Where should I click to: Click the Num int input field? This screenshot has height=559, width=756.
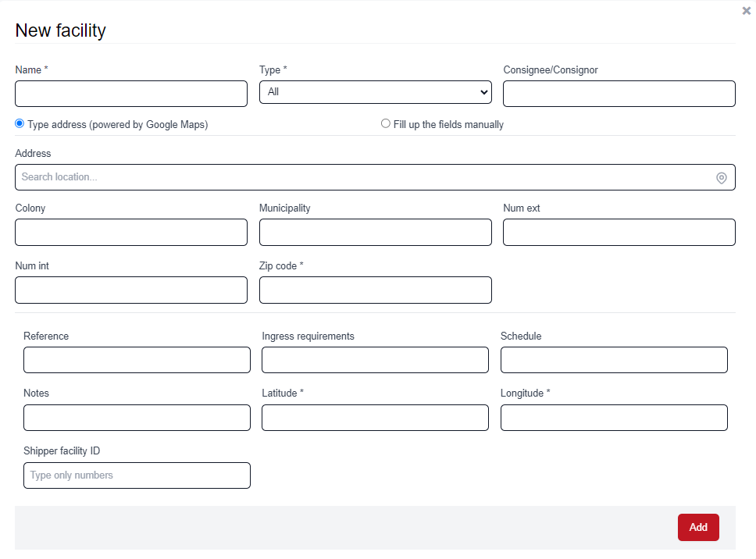[130, 290]
